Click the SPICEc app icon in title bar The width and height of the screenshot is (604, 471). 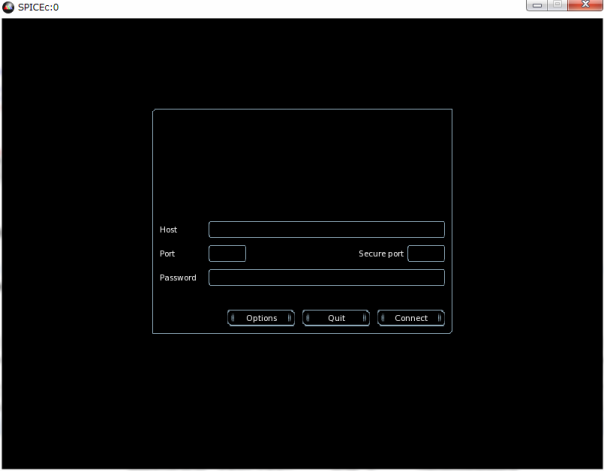click(x=9, y=7)
